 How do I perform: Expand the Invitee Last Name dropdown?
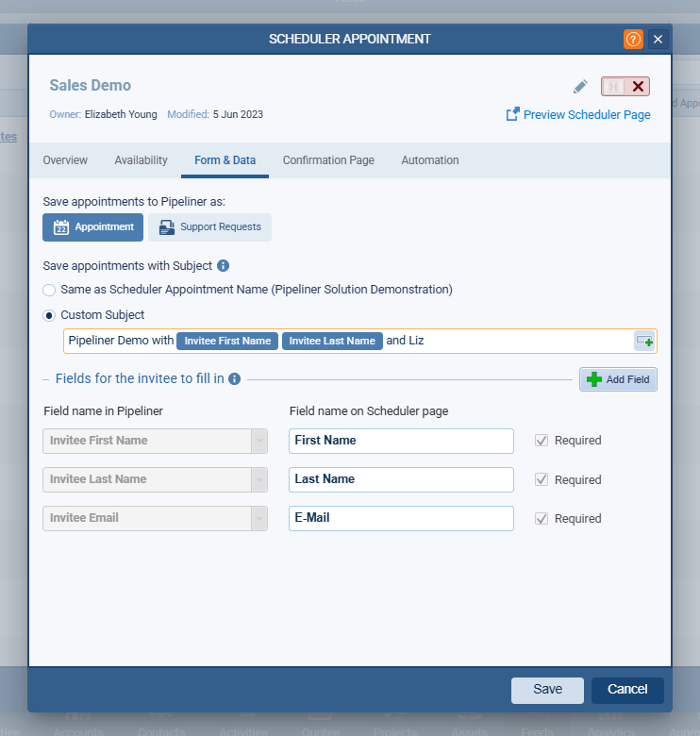pos(258,479)
